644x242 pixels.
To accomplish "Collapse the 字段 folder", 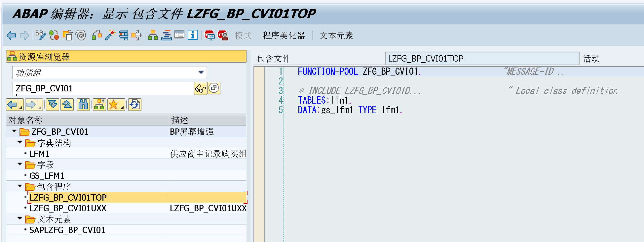I will (20, 164).
